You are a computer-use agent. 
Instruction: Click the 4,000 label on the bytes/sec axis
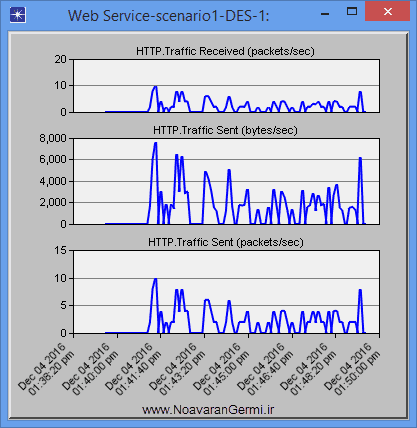[53, 181]
